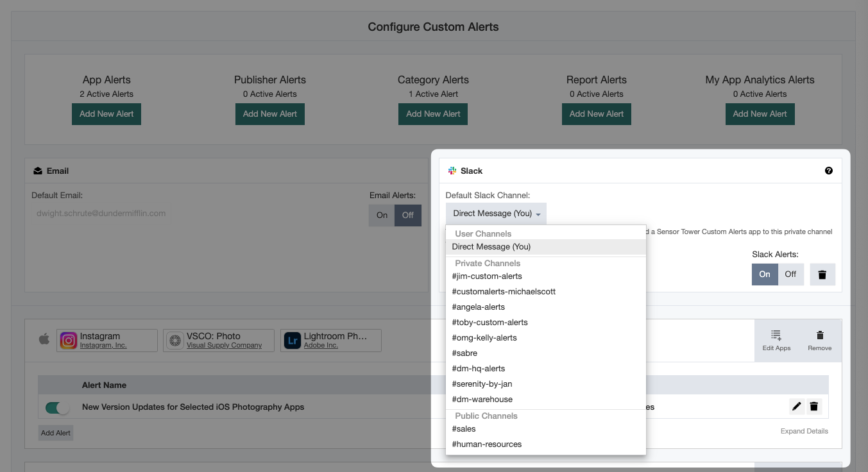This screenshot has height=472, width=868.
Task: Click the Apple platform logo
Action: pos(44,339)
